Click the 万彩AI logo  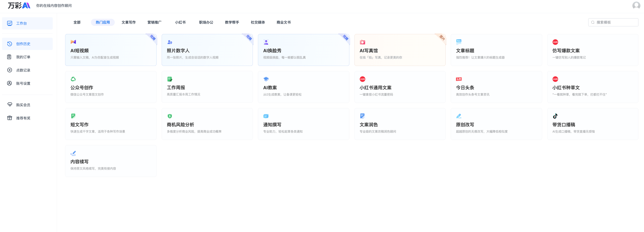19,6
